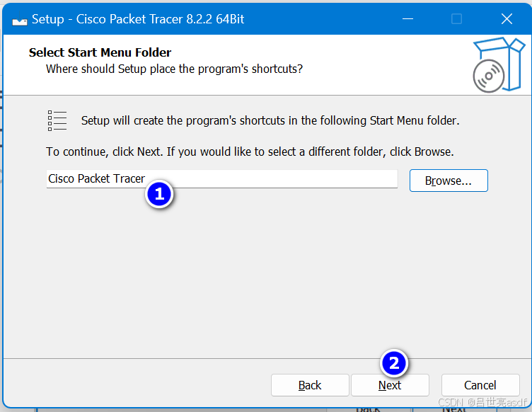Click the box and disc installer graphic
532x412 pixels.
click(x=499, y=64)
